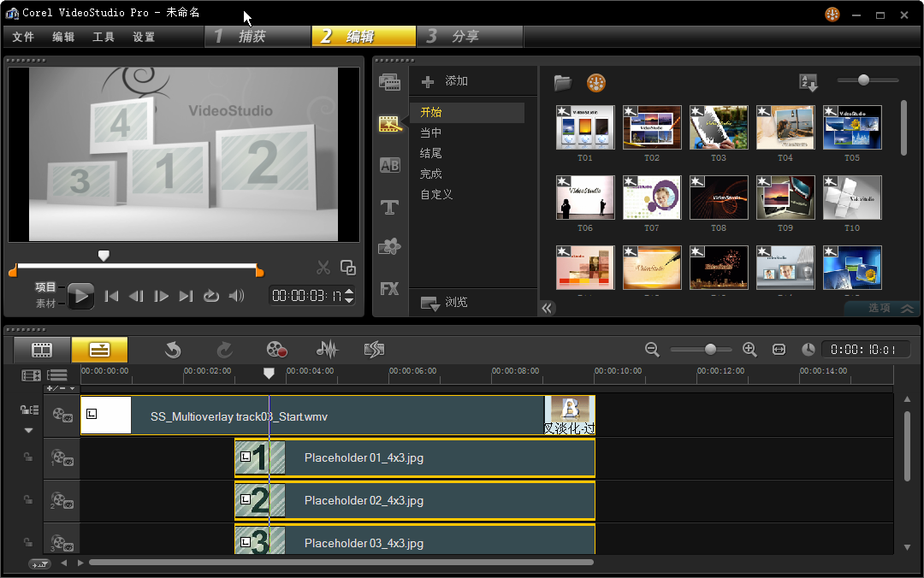924x578 pixels.
Task: Decrease the preview timecode value
Action: tap(349, 300)
